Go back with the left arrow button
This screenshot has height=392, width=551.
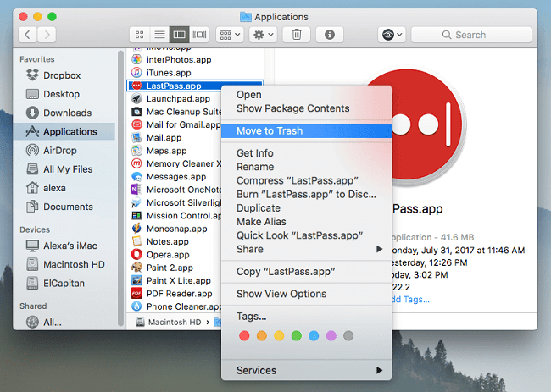(x=28, y=35)
